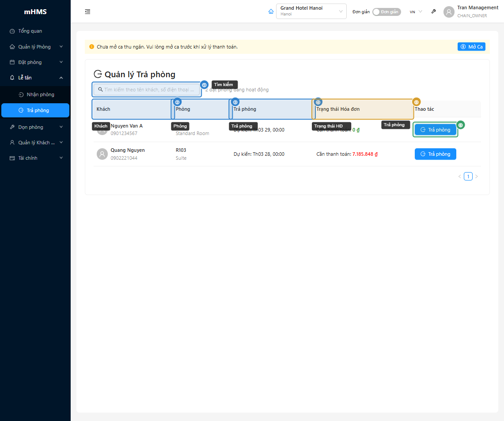The image size is (504, 421).
Task: Click phone number 0902221044
Action: tap(124, 158)
